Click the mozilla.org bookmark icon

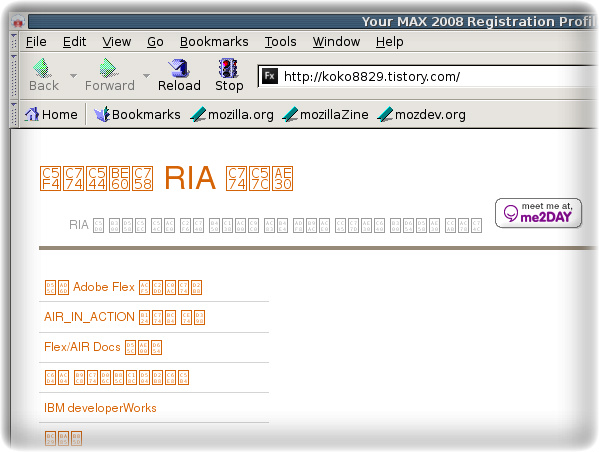click(198, 114)
